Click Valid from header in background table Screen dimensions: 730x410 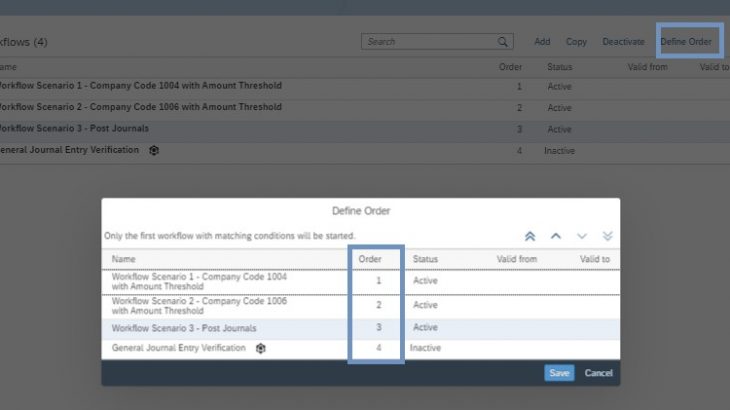(648, 67)
